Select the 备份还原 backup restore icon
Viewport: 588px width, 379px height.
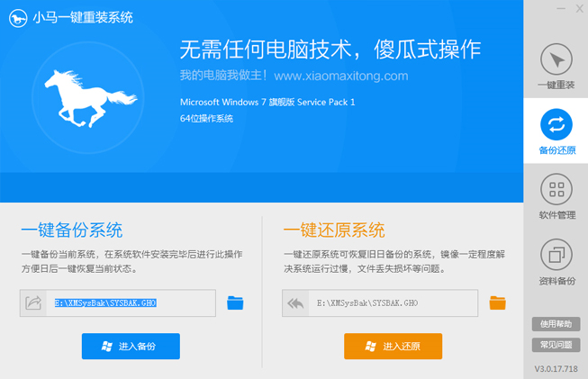pyautogui.click(x=556, y=131)
